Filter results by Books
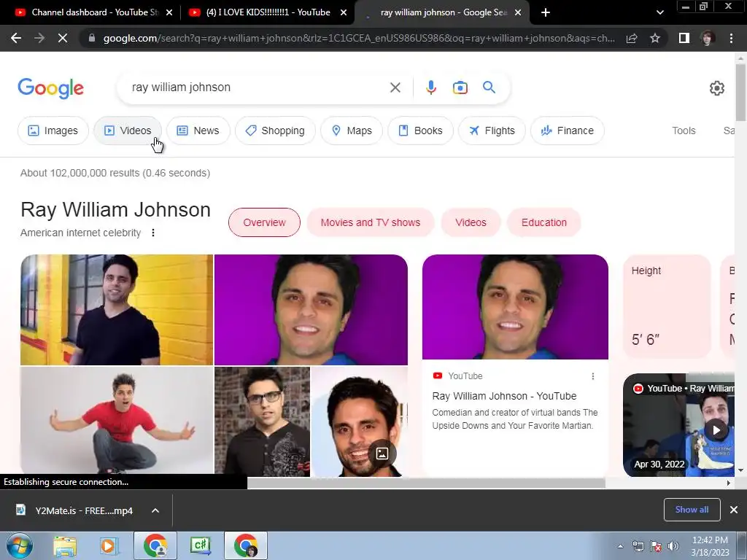The image size is (747, 560). coord(420,131)
